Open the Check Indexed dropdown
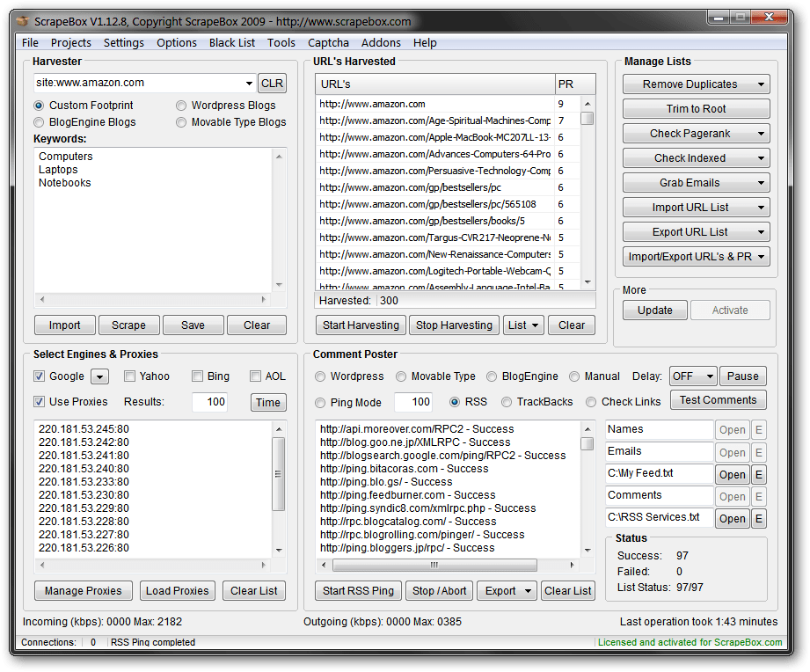The height and width of the screenshot is (672, 810). tap(761, 158)
